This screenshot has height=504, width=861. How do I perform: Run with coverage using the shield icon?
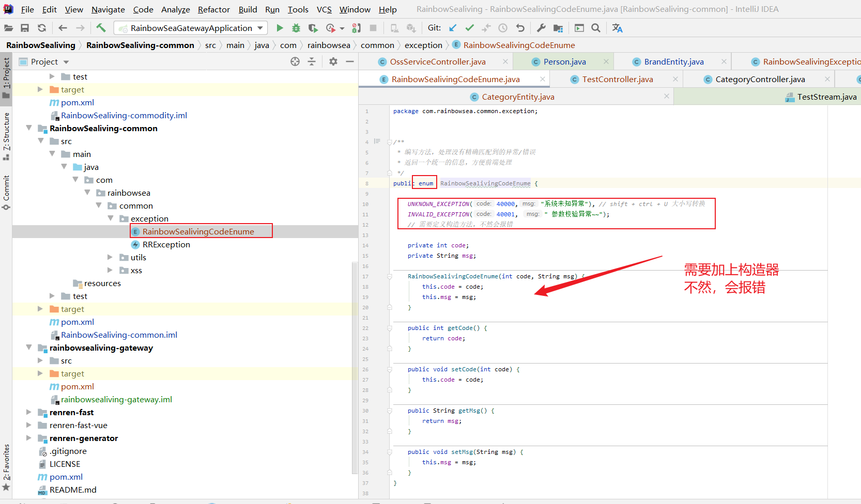pyautogui.click(x=313, y=28)
